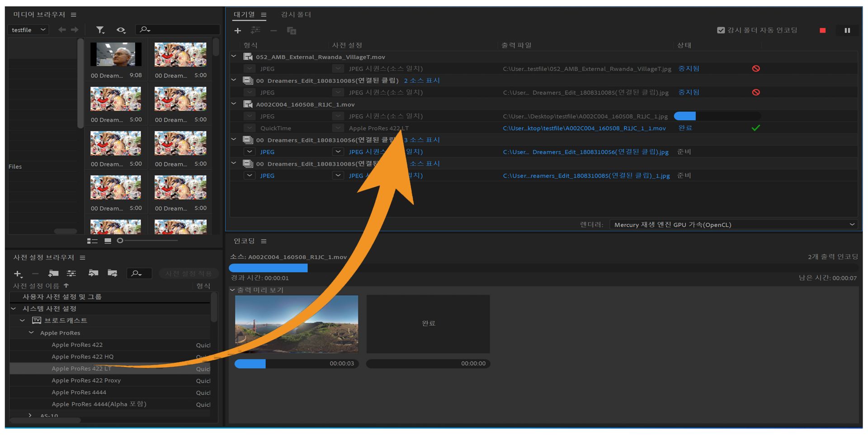The image size is (868, 437).
Task: Switch to the 감시 폴더 tab
Action: coord(296,14)
